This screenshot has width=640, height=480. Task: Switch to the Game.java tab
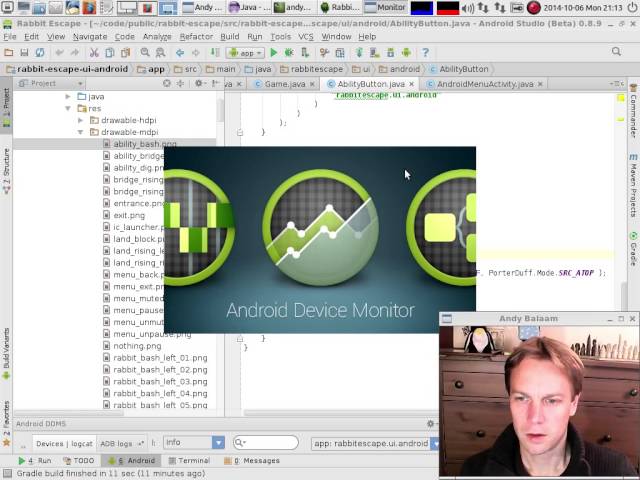tap(284, 84)
